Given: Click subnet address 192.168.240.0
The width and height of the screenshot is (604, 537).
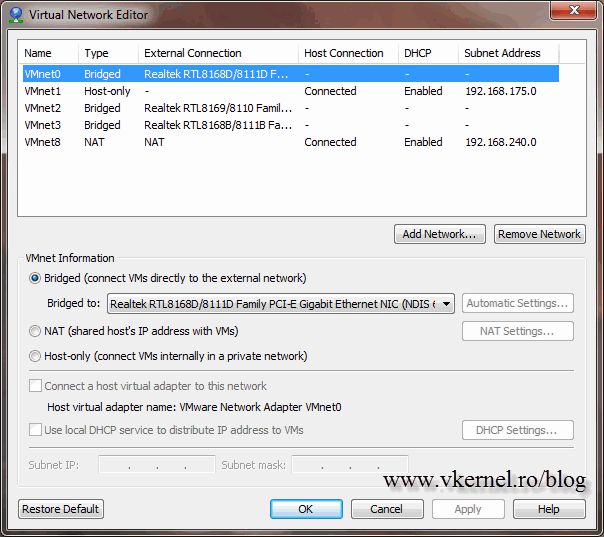Looking at the screenshot, I should (501, 142).
